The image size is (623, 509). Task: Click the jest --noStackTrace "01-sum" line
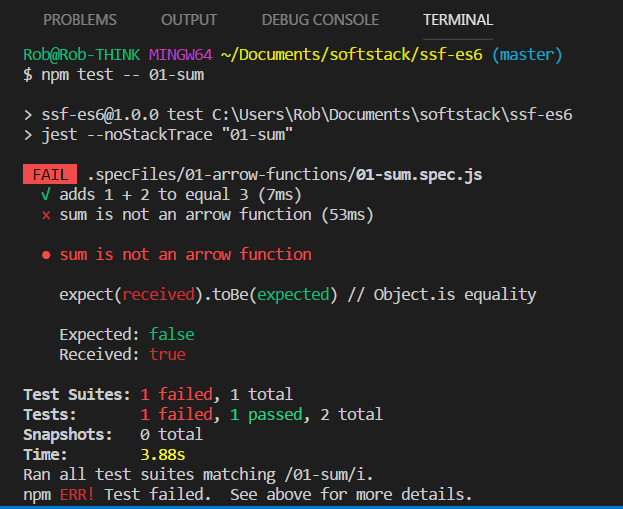pyautogui.click(x=158, y=135)
